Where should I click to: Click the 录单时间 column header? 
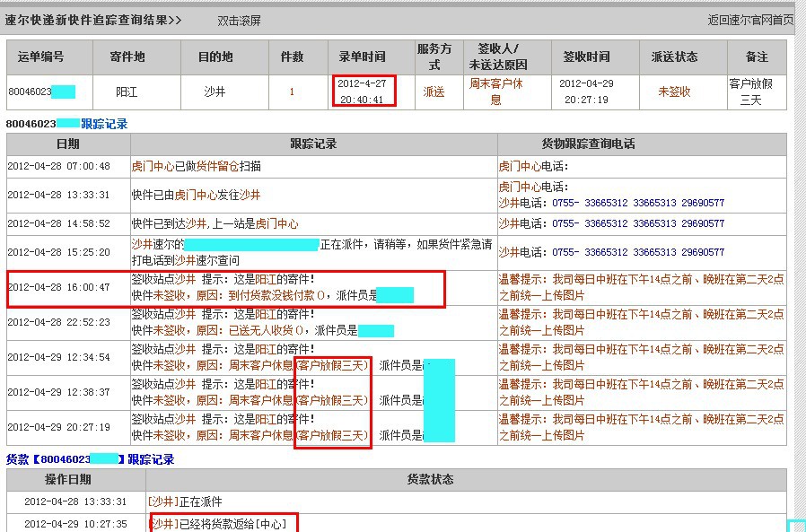point(363,57)
